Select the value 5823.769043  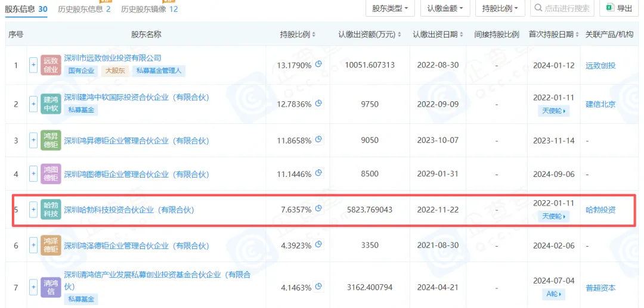[369, 210]
